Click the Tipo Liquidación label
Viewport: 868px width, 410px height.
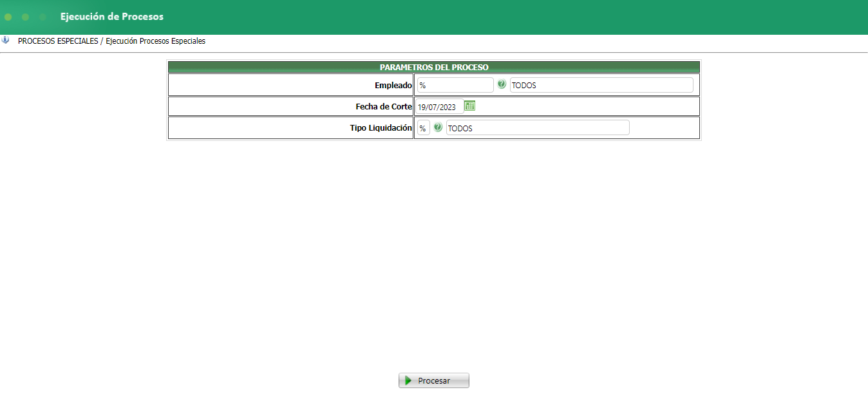(381, 128)
